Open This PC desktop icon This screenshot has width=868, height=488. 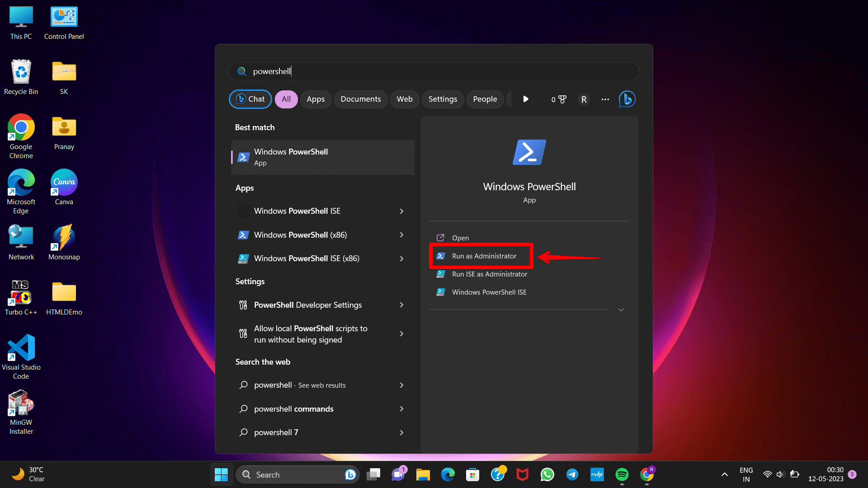(21, 23)
